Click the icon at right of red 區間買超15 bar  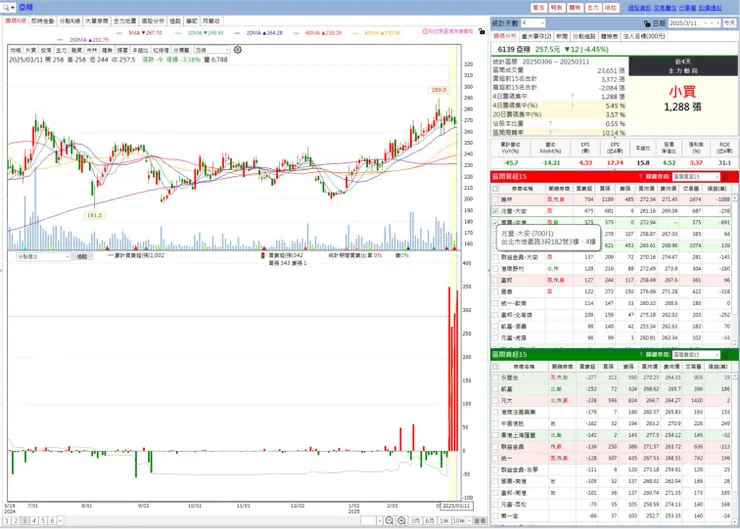click(726, 176)
